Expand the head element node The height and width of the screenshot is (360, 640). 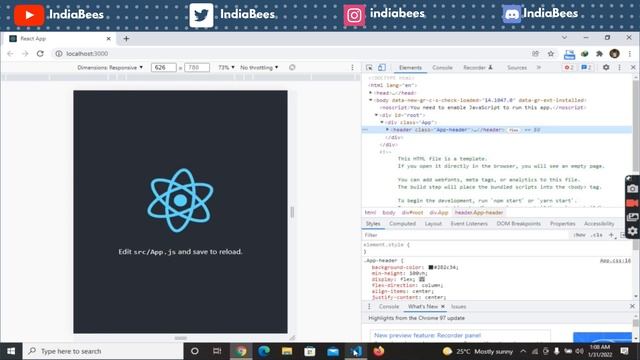(371, 93)
